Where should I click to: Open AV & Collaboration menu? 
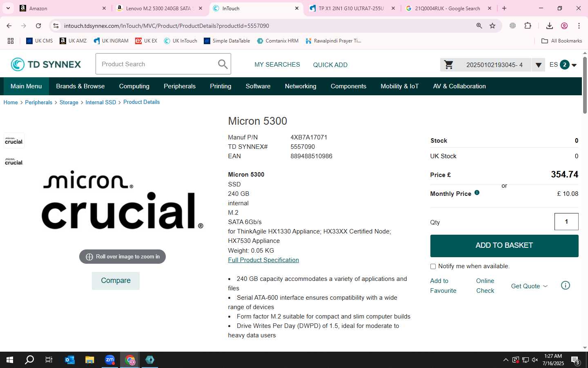[x=459, y=86]
